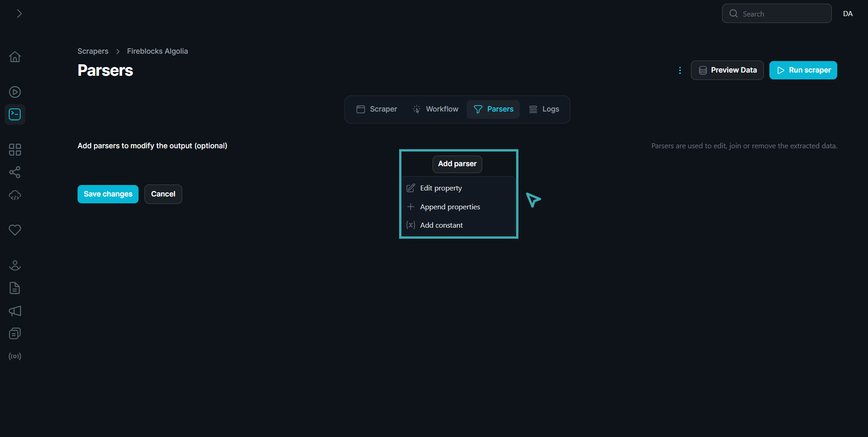The height and width of the screenshot is (437, 868).
Task: Open the Fireblocks Algolia breadcrumb link
Action: point(157,51)
